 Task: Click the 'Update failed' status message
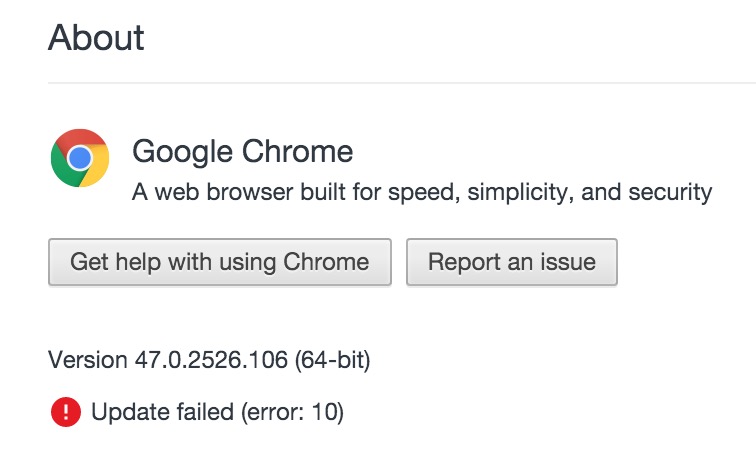162,412
